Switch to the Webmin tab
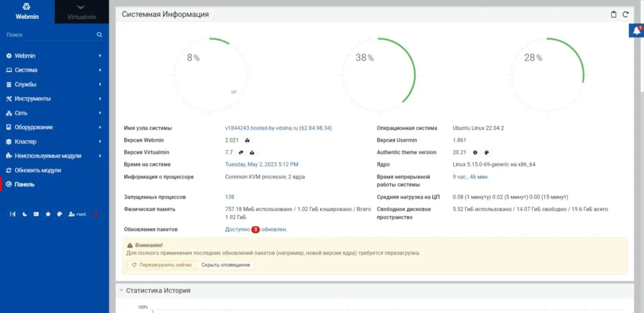 tap(27, 11)
